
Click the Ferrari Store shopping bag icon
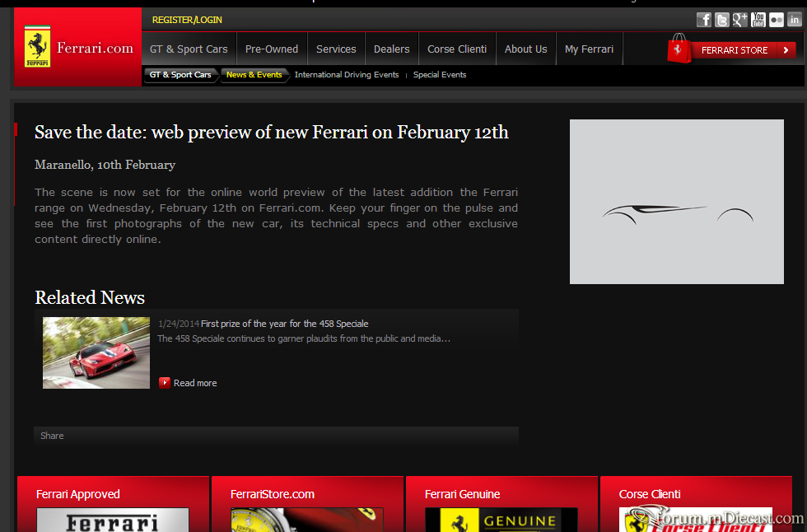pos(679,49)
